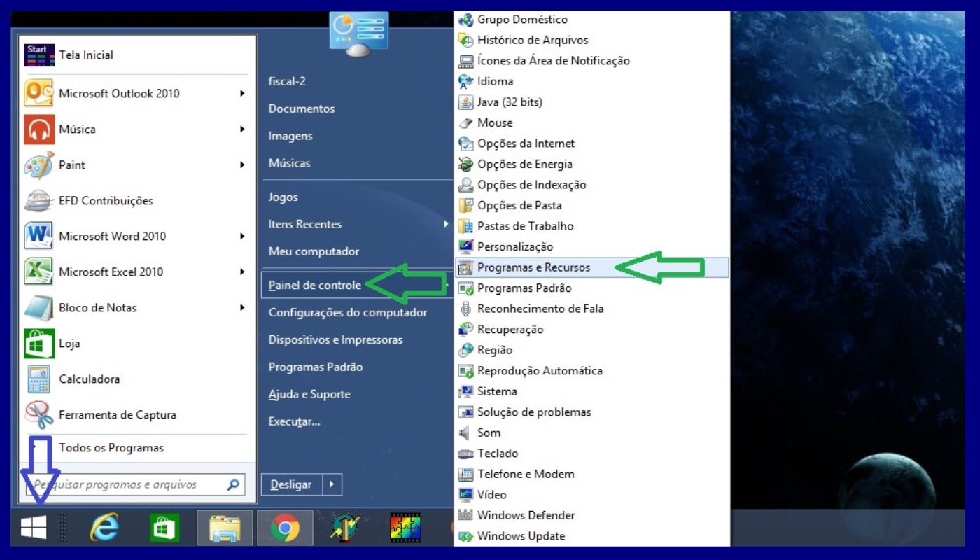Open Dispositivos e Impressoras
The width and height of the screenshot is (980, 560).
(x=336, y=339)
